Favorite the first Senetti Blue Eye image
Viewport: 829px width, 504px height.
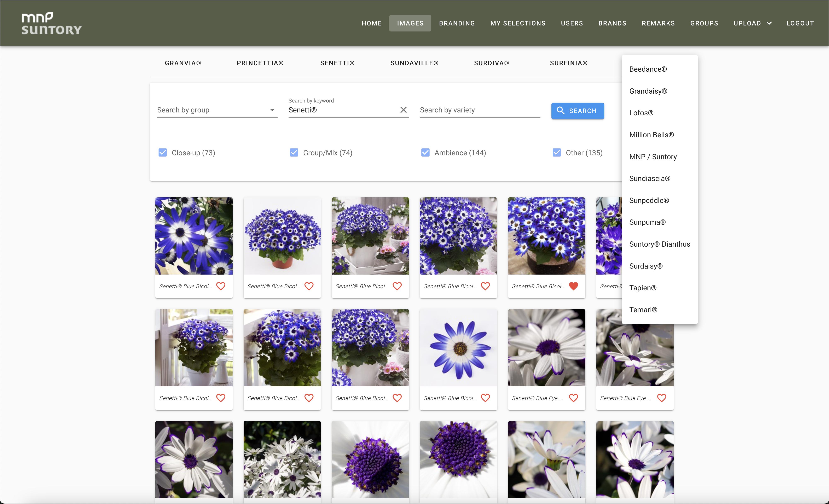573,398
